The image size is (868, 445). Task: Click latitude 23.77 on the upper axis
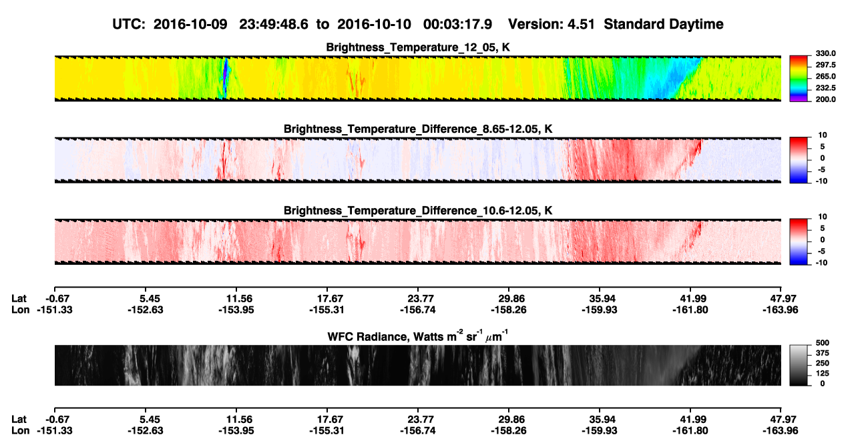419,299
